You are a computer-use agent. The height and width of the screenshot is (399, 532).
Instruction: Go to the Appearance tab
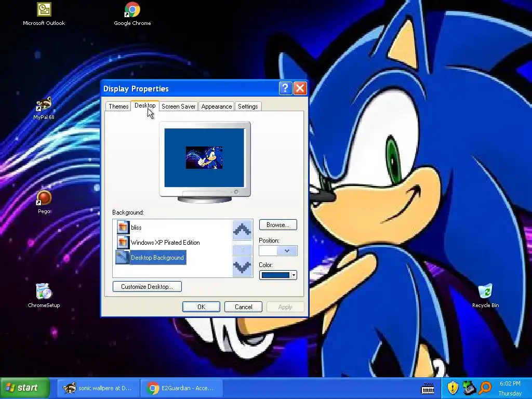coord(217,107)
